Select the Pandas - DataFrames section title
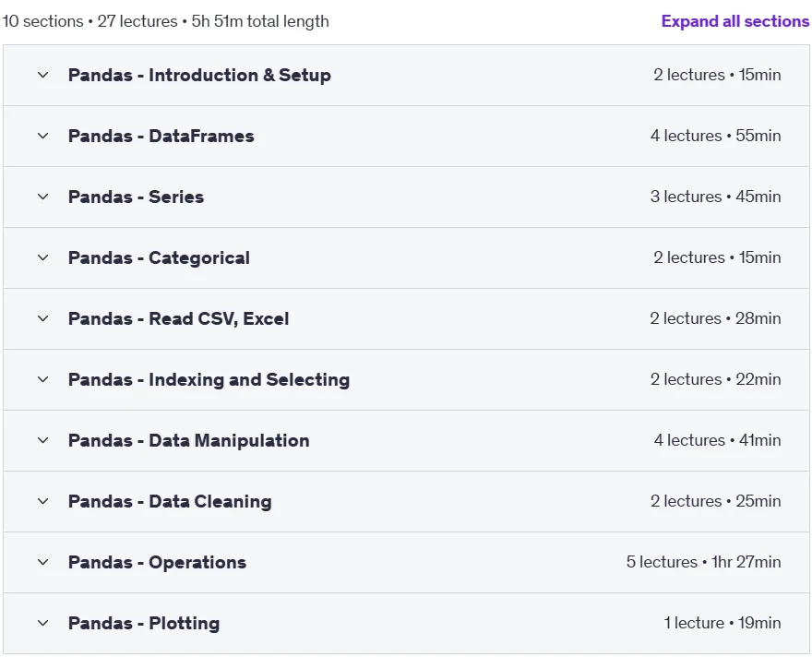Image resolution: width=812 pixels, height=657 pixels. click(x=161, y=137)
